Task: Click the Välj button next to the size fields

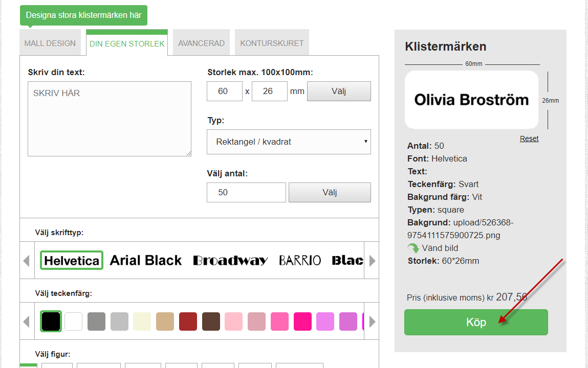Action: 339,91
